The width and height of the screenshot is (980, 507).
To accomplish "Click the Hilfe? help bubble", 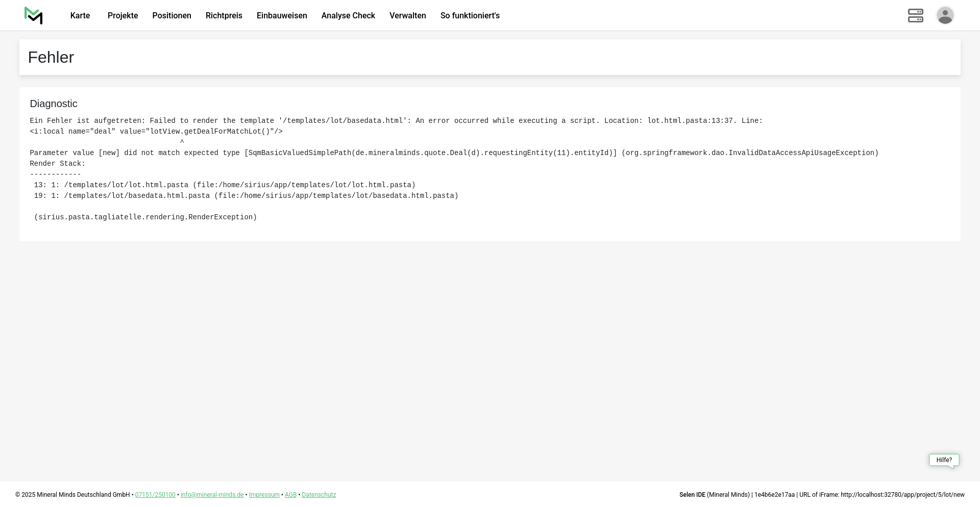I will tap(944, 460).
